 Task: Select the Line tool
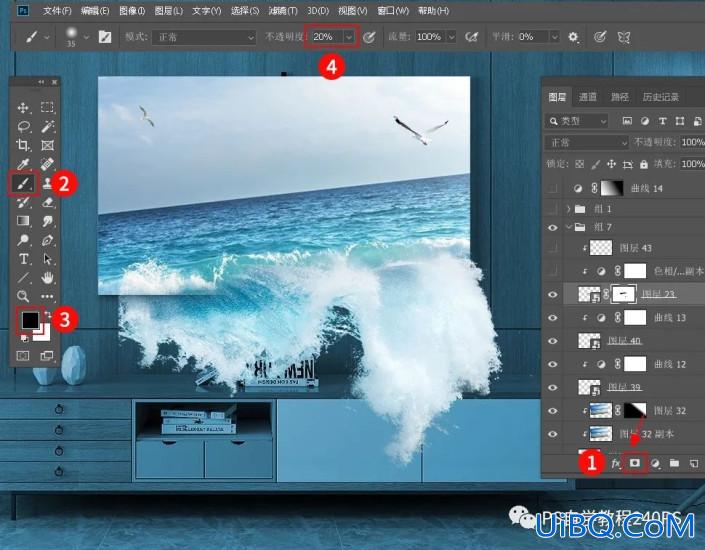coord(23,277)
